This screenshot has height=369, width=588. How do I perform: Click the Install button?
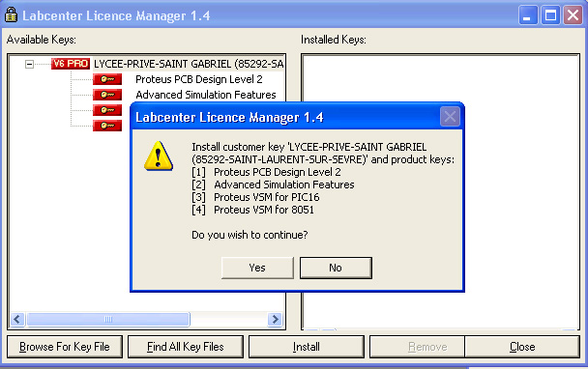point(306,347)
